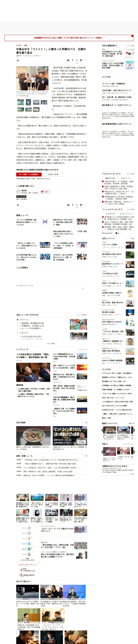The height and width of the screenshot is (644, 138).
Task: Click the photo enlarge icon beside caption
Action: [x=28, y=96]
